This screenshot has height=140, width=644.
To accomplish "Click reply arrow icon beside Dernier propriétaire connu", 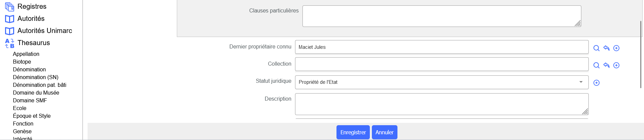I will (606, 48).
